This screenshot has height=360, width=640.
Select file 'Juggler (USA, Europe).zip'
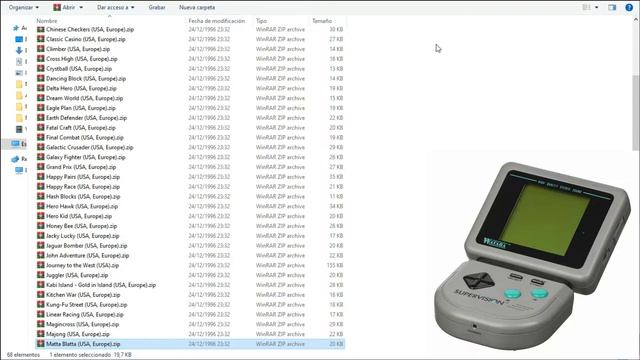(x=77, y=275)
